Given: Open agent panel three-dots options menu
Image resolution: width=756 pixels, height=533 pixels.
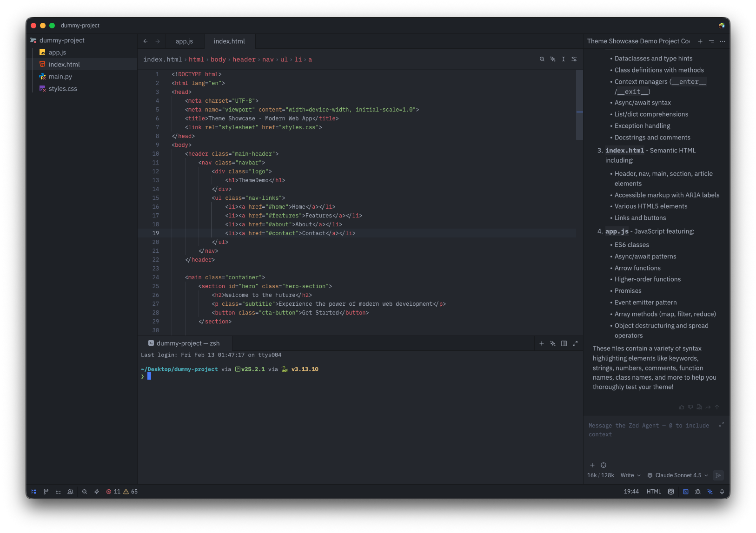Looking at the screenshot, I should click(723, 41).
